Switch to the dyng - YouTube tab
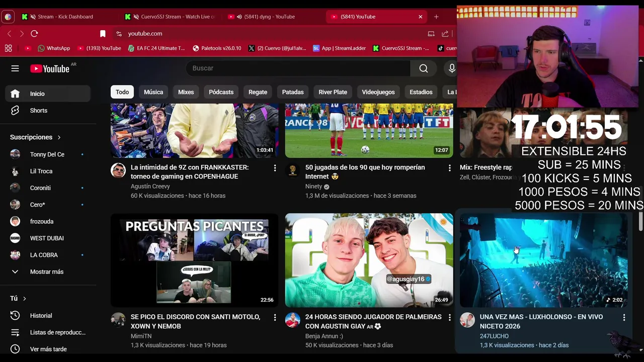The height and width of the screenshot is (362, 644). click(x=274, y=17)
